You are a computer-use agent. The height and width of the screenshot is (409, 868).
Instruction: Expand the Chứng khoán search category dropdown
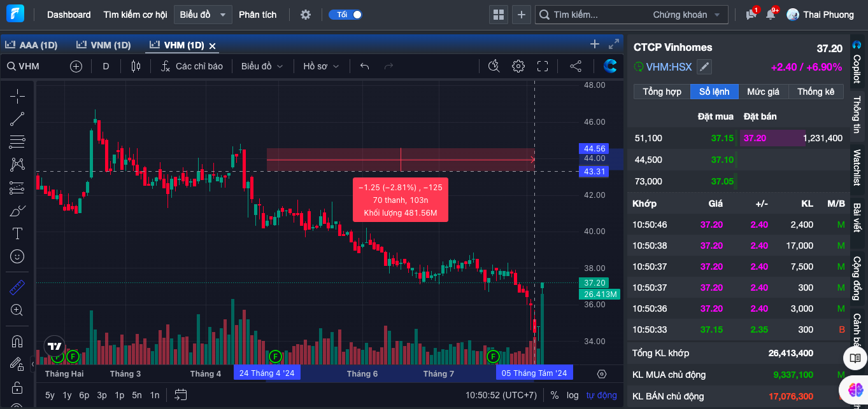(687, 15)
